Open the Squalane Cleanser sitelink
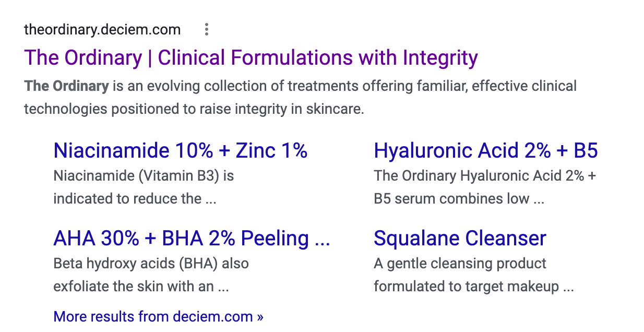Screen dimensions: 644x332 [460, 238]
